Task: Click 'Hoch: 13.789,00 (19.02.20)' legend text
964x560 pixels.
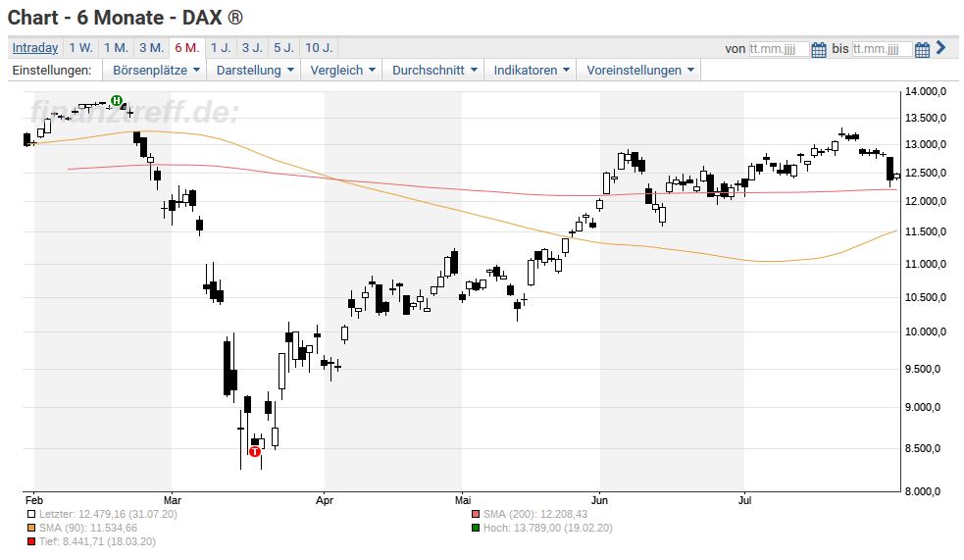Action: click(x=548, y=528)
